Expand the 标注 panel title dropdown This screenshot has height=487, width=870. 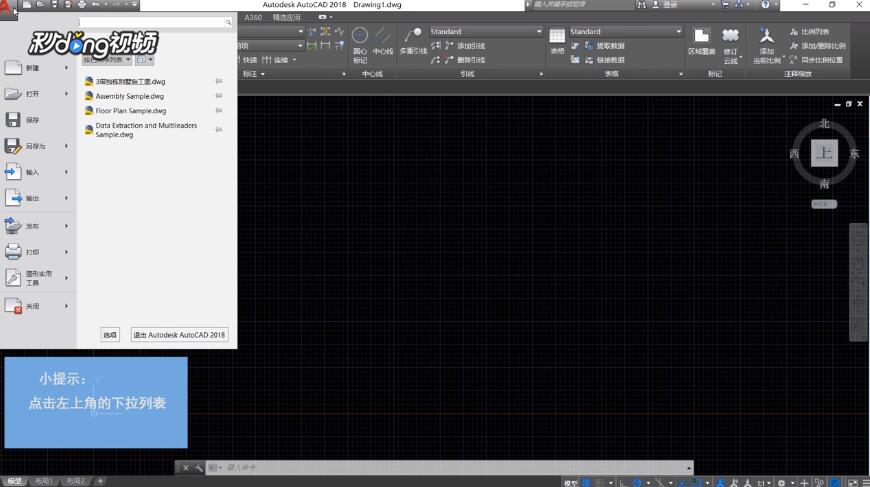click(x=254, y=74)
